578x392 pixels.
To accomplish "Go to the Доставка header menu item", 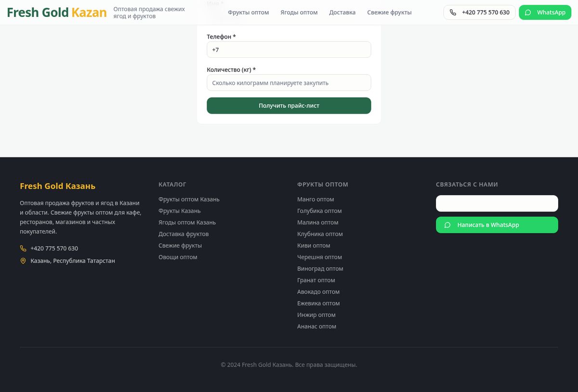I will pyautogui.click(x=342, y=13).
